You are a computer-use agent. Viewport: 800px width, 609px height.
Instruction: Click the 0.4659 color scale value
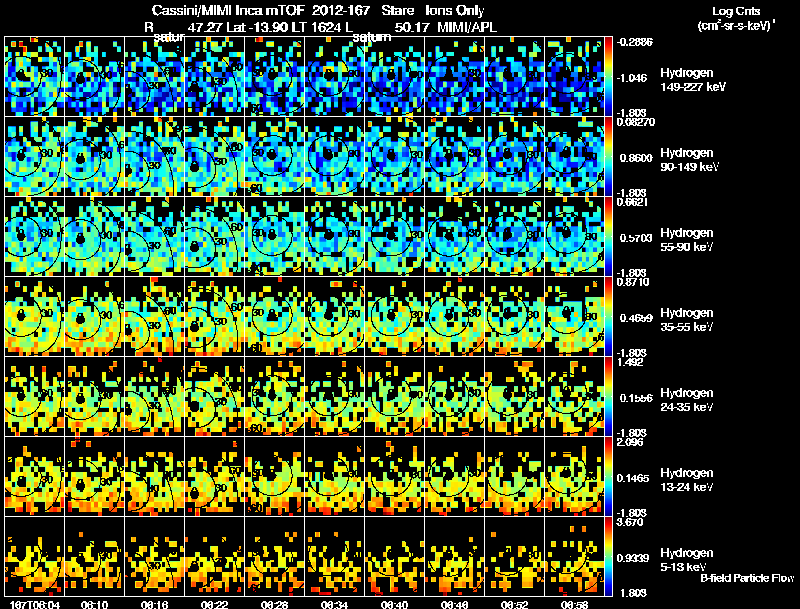[x=636, y=318]
